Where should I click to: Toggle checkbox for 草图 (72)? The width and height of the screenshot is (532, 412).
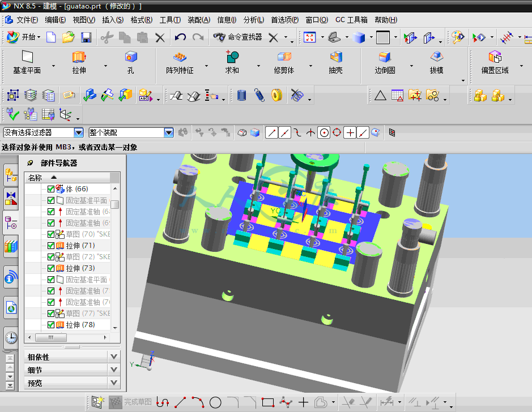pos(51,257)
